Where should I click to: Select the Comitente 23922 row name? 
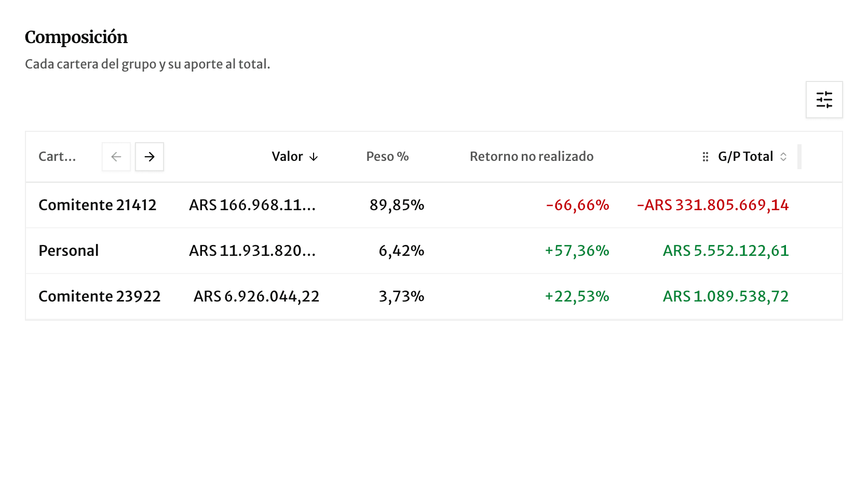point(100,296)
